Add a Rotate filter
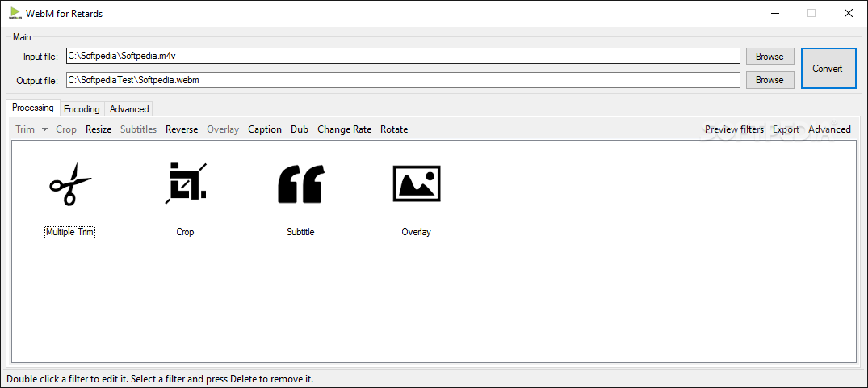 (x=394, y=129)
